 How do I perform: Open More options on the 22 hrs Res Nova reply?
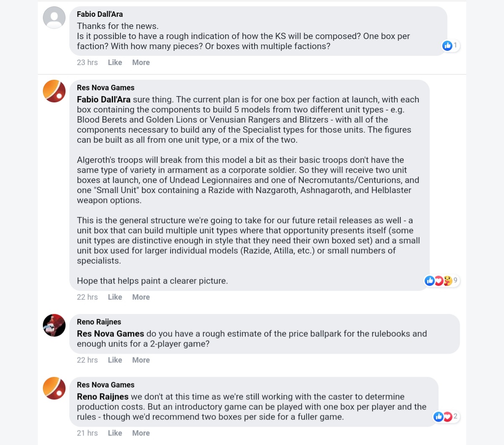pos(141,297)
